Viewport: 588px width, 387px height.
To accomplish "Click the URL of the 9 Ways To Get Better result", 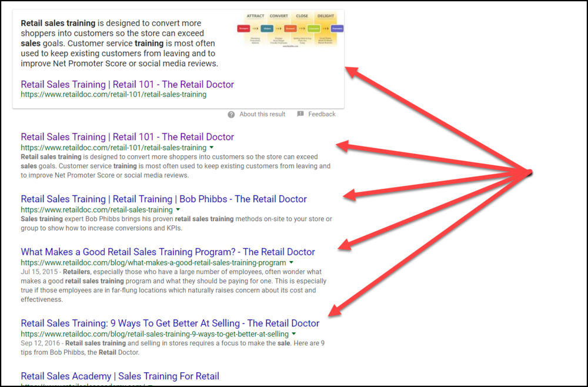I will tap(155, 333).
